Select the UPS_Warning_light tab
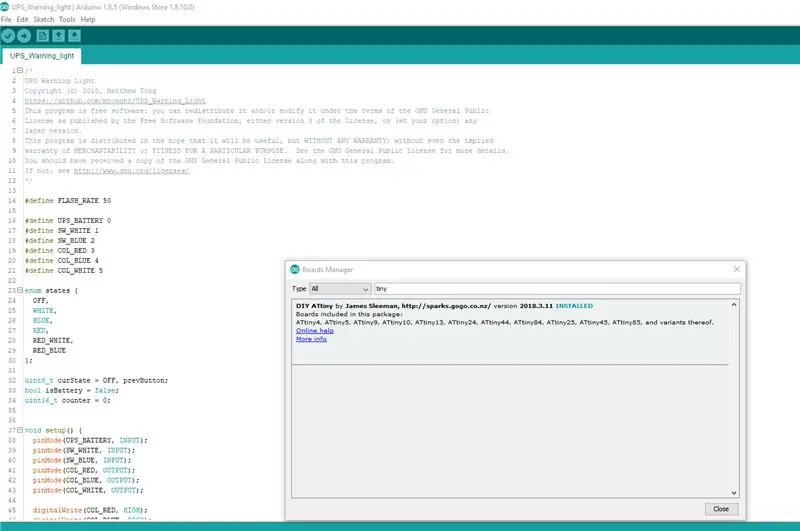The image size is (800, 531). (x=42, y=56)
